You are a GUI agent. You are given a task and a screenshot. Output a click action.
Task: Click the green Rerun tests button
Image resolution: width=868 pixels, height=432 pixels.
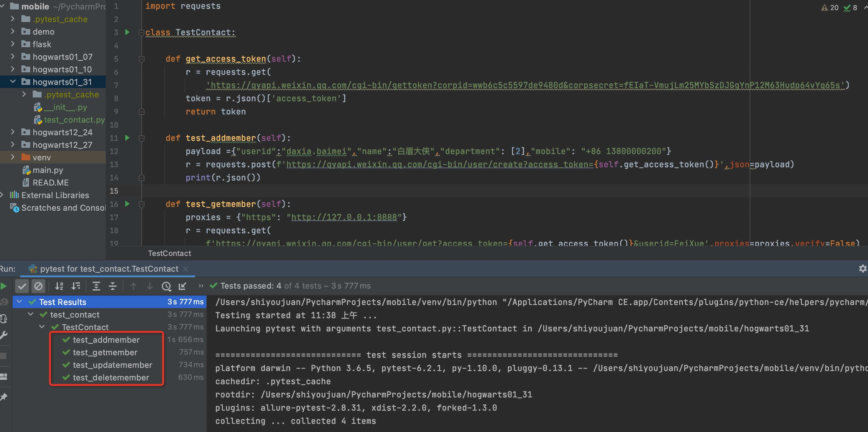4,286
